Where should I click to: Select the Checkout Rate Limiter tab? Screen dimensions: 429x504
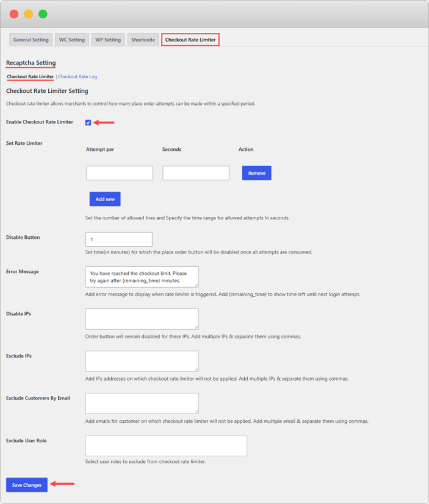[x=190, y=40]
